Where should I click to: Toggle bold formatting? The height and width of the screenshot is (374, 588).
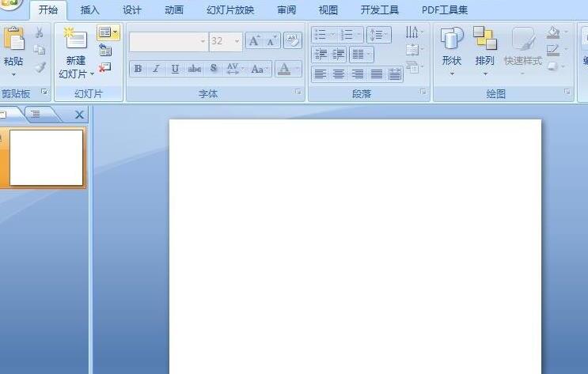tap(138, 69)
